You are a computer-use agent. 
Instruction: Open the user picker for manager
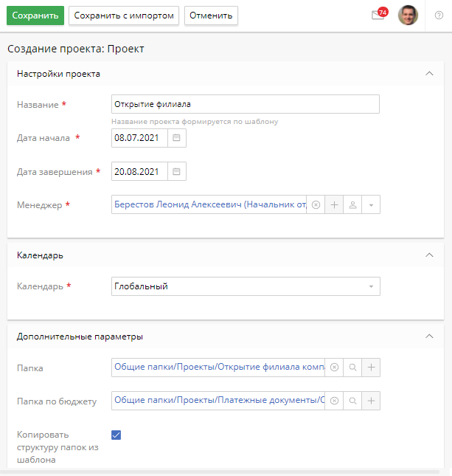click(352, 204)
